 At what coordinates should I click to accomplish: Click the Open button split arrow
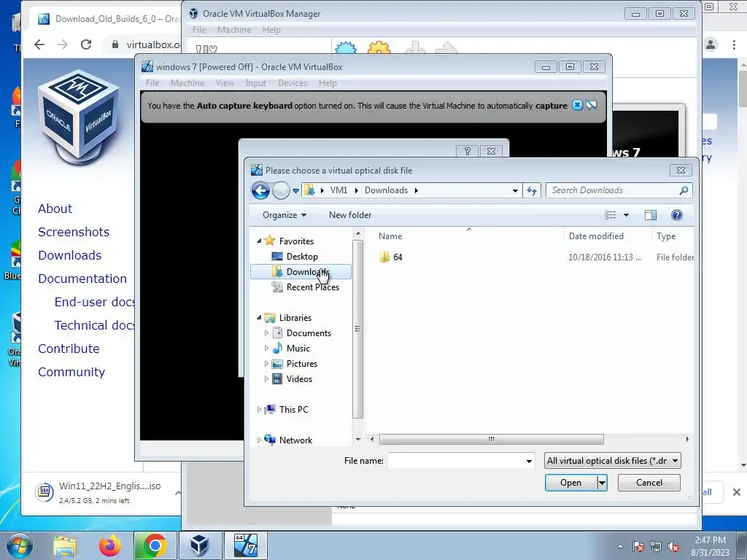602,483
